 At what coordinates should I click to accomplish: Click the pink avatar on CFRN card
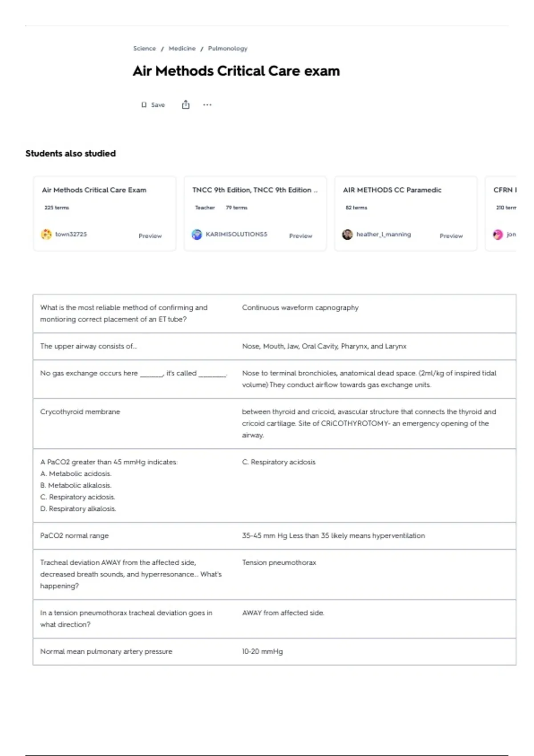coord(498,234)
